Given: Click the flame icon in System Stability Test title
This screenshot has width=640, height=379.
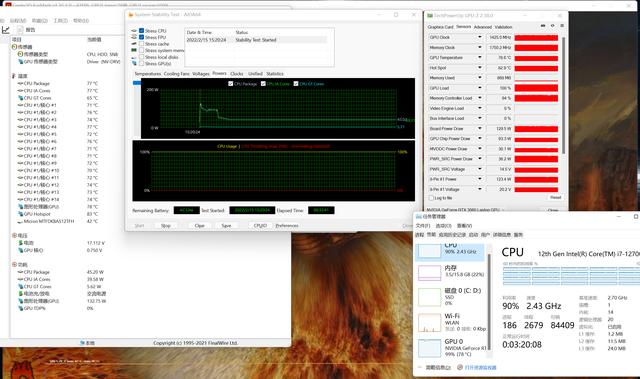Looking at the screenshot, I should [131, 15].
